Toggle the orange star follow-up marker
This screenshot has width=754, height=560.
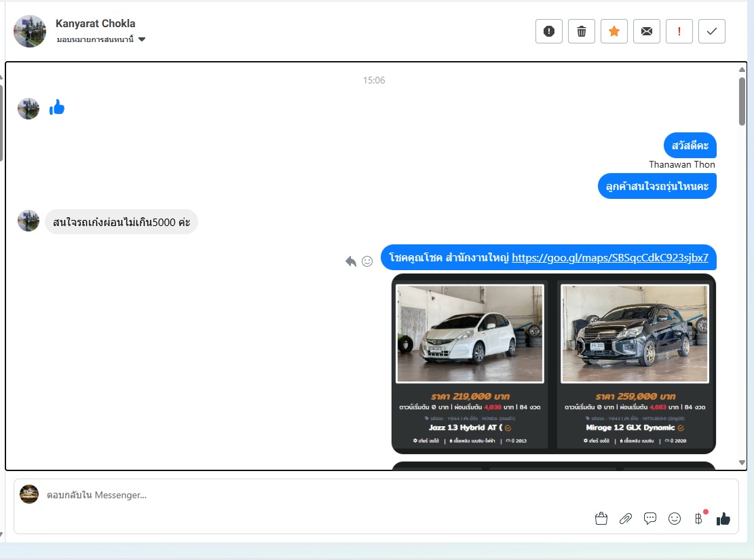[x=614, y=31]
